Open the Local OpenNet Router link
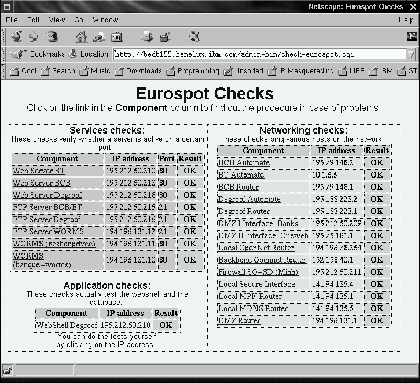This screenshot has height=383, width=420. point(256,248)
